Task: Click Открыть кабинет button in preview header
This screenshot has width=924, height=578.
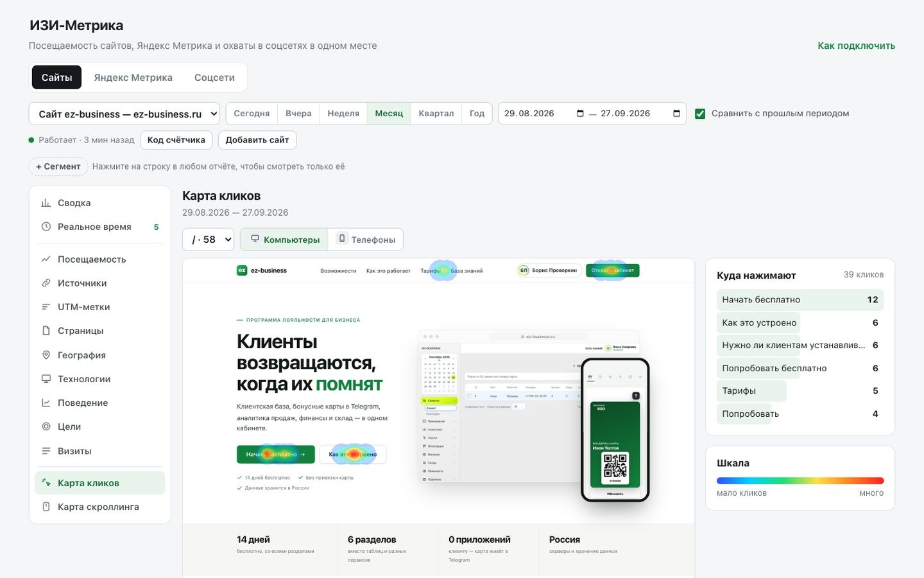Action: [613, 270]
